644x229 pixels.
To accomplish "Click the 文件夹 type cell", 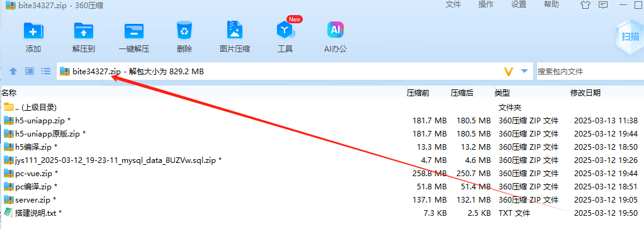I will coord(510,108).
